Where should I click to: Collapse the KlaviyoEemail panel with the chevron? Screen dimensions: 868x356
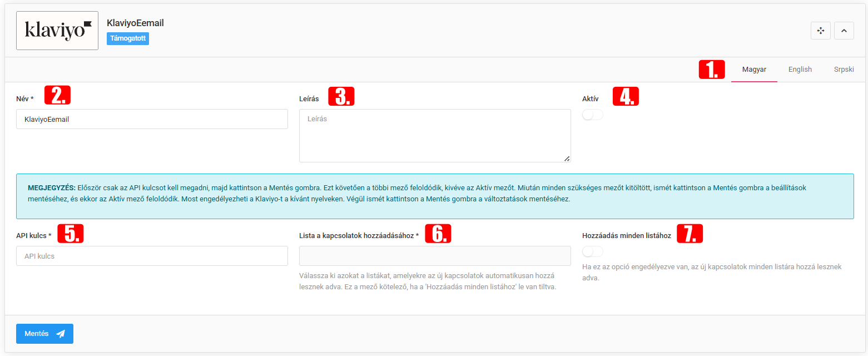[844, 31]
